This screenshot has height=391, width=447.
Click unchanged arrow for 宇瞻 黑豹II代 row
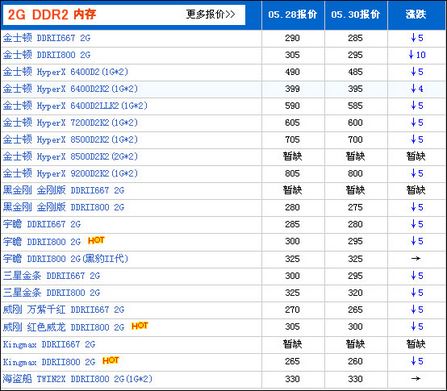coord(416,258)
